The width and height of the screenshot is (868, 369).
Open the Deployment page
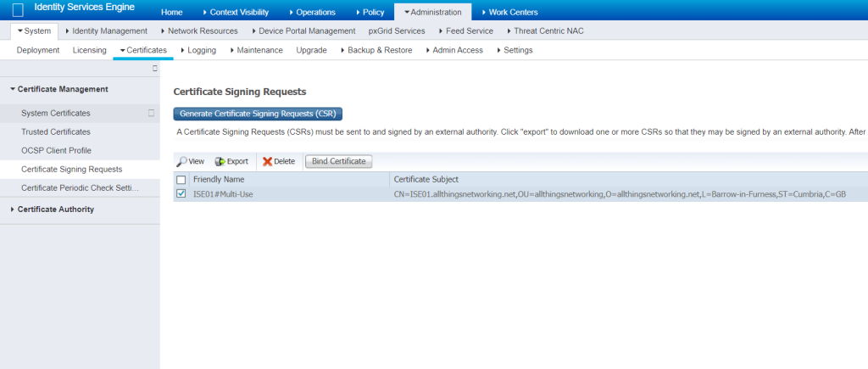click(38, 50)
